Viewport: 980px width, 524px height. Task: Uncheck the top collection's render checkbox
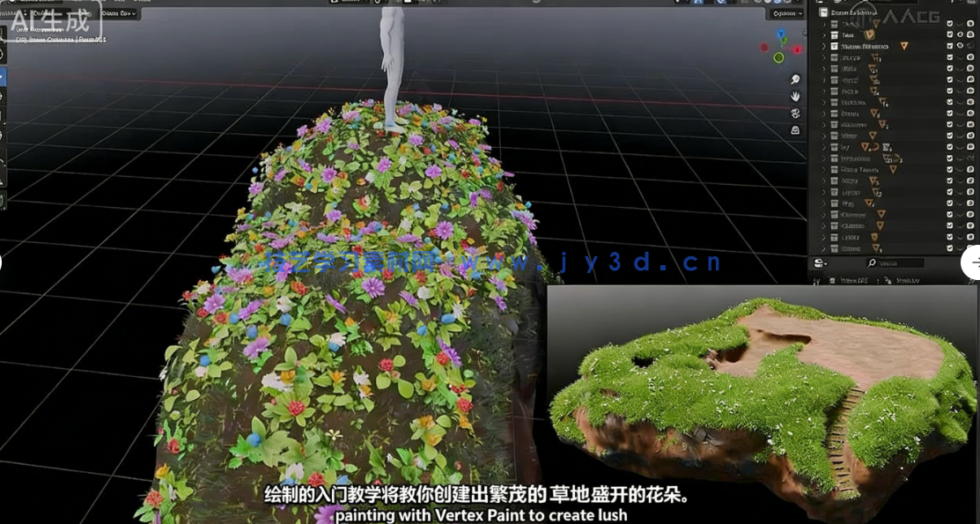click(x=948, y=22)
